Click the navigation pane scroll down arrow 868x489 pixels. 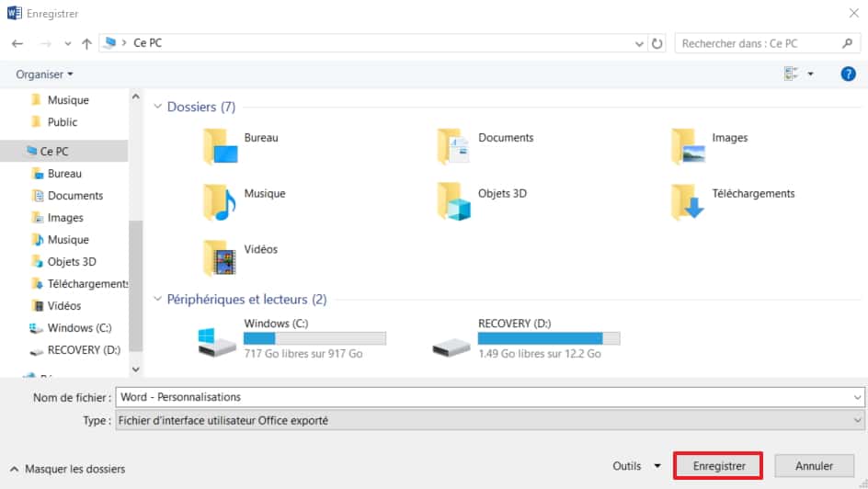136,369
